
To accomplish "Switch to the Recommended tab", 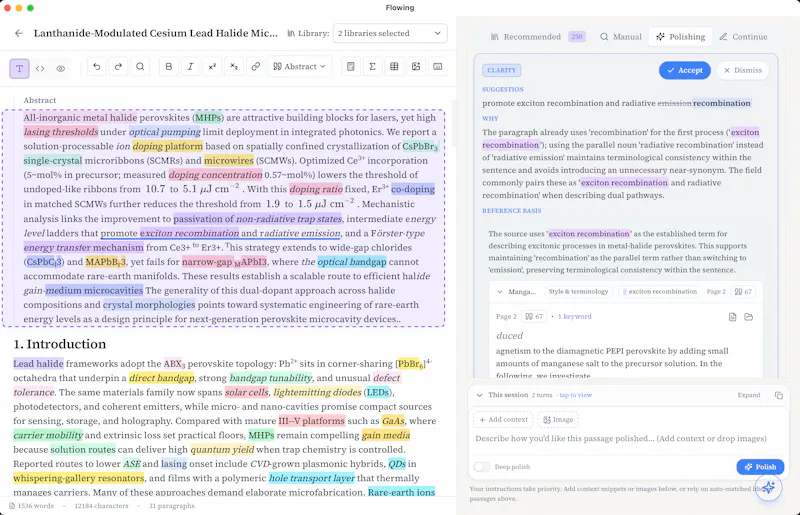I will pos(538,37).
